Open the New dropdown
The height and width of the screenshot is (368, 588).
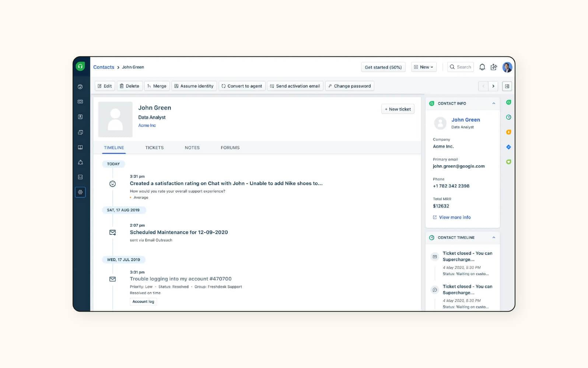coord(424,67)
